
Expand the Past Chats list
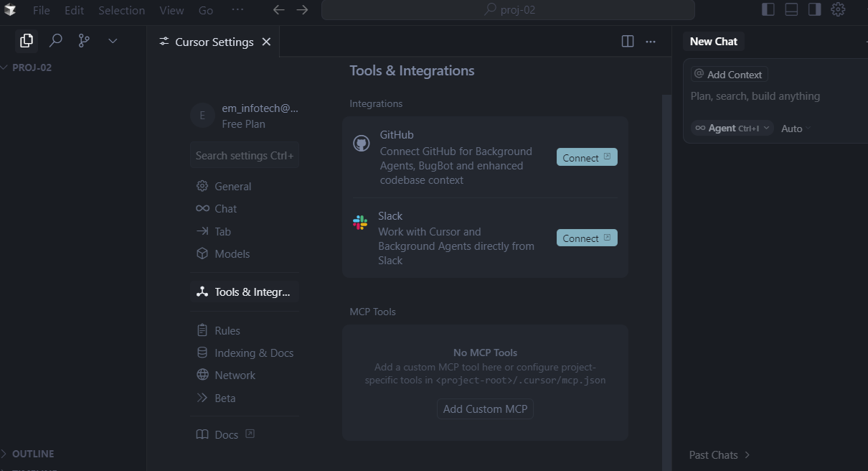(x=720, y=454)
